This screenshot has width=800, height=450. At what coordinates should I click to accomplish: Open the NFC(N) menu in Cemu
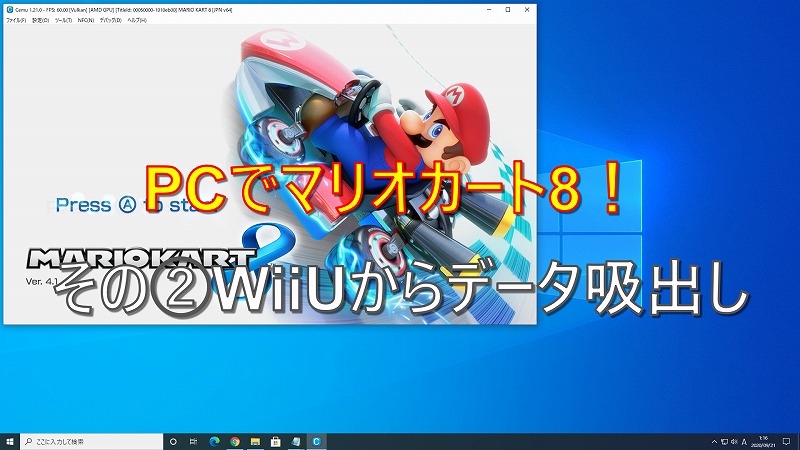(x=86, y=20)
